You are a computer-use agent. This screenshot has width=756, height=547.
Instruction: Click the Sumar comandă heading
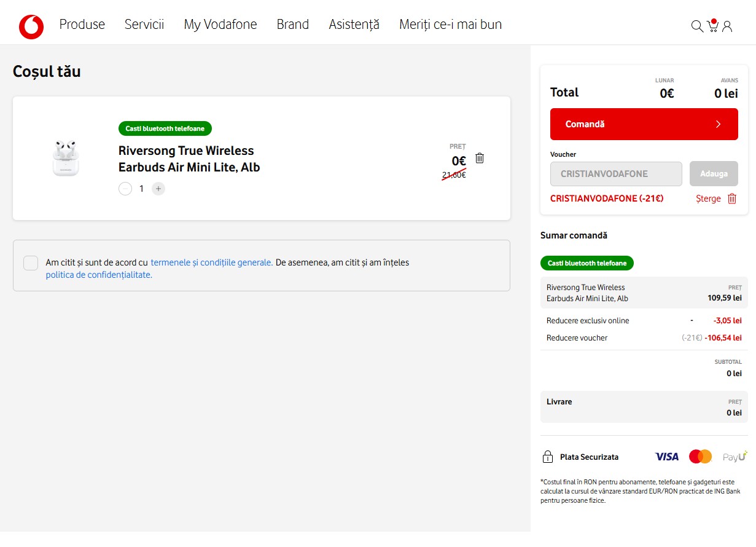[x=574, y=235]
